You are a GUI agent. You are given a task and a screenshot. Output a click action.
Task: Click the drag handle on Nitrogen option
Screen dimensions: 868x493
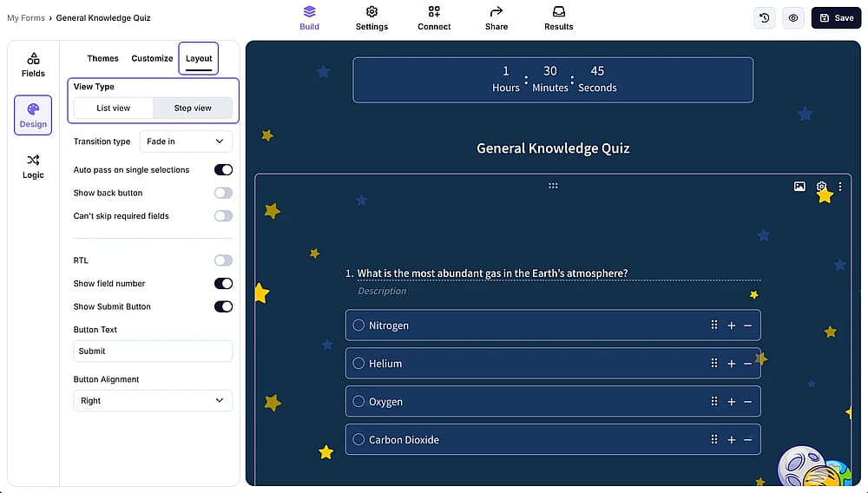click(714, 325)
